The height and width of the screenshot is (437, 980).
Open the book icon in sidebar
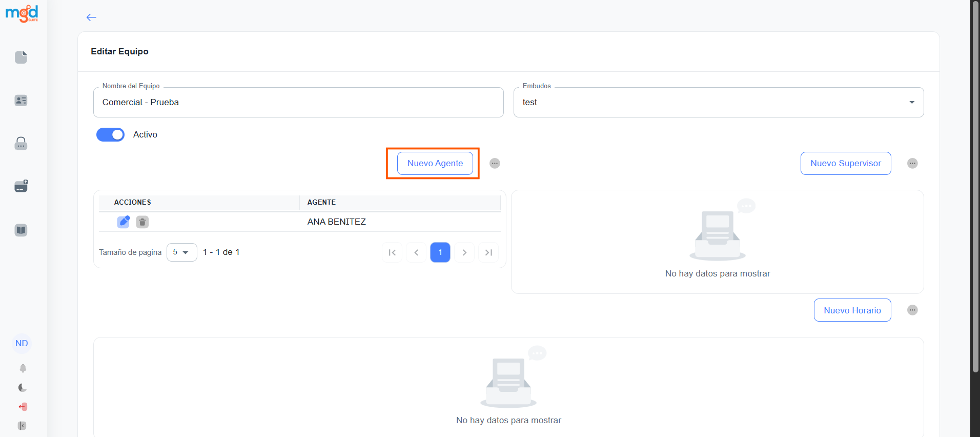click(x=21, y=230)
